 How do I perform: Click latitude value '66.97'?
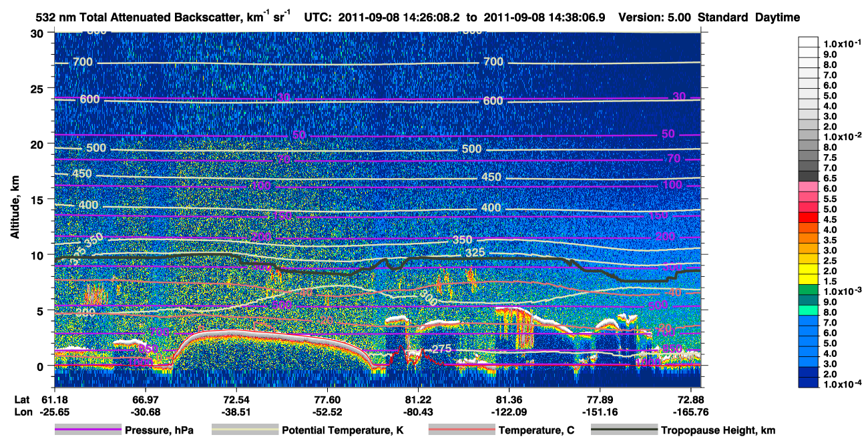point(145,400)
